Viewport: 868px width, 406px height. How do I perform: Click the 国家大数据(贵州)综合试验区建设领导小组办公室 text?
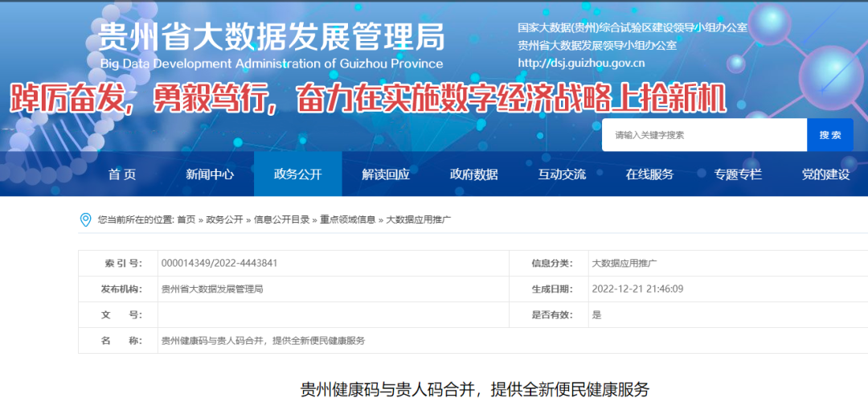(x=633, y=27)
